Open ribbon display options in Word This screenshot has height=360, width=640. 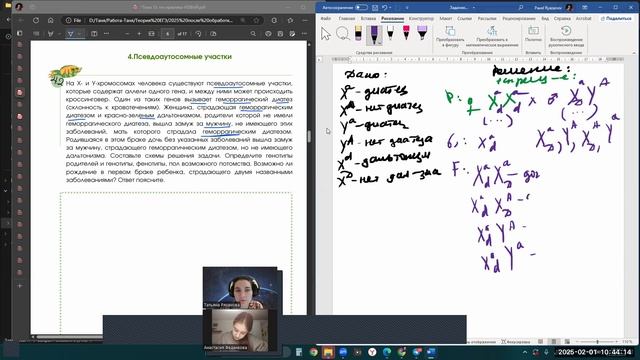coord(585,7)
